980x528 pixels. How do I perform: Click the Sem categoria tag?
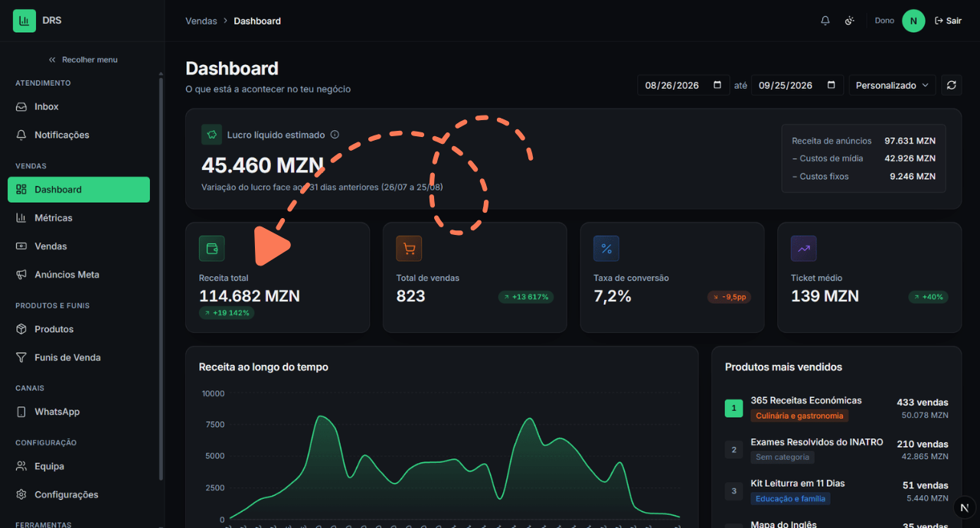782,457
